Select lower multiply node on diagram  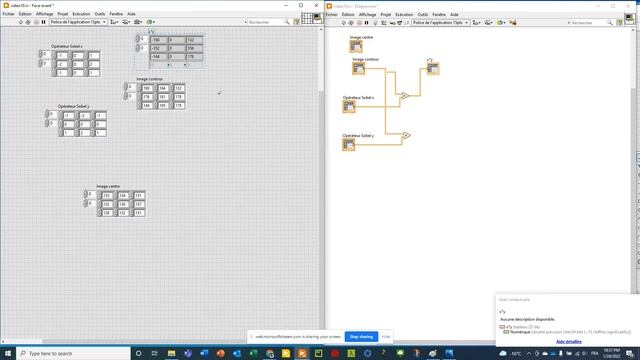[x=407, y=136]
